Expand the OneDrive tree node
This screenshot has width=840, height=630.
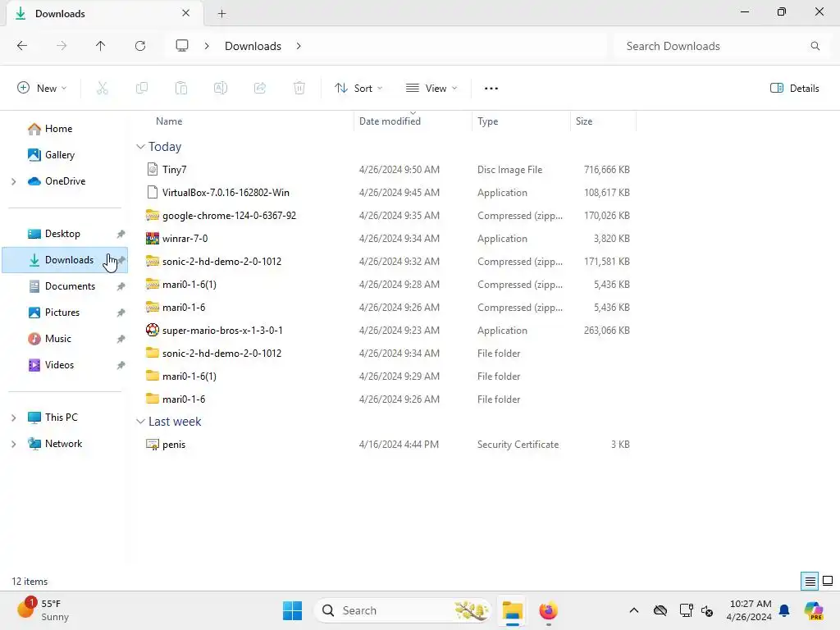(x=14, y=181)
